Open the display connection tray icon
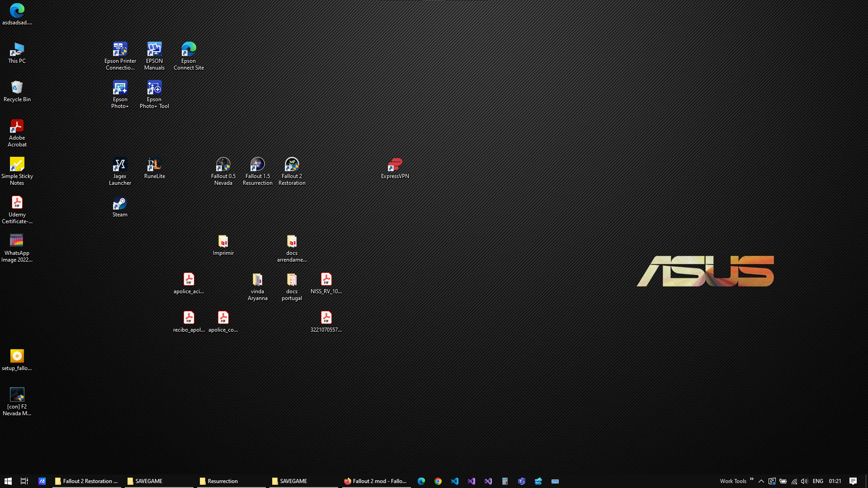Screen dimensions: 868x488 click(x=772, y=481)
